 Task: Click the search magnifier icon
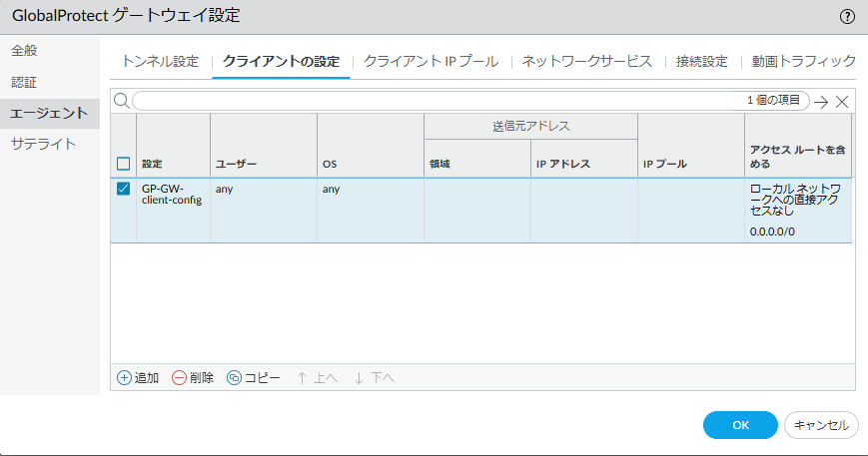[x=121, y=101]
